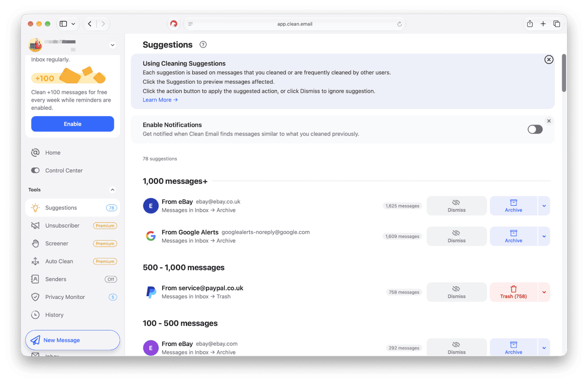The height and width of the screenshot is (384, 588).
Task: Archive the eBay ebay.co.uk messages
Action: (513, 206)
